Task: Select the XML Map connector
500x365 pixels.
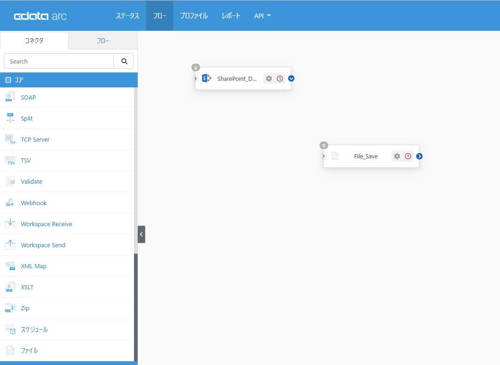Action: [67, 266]
